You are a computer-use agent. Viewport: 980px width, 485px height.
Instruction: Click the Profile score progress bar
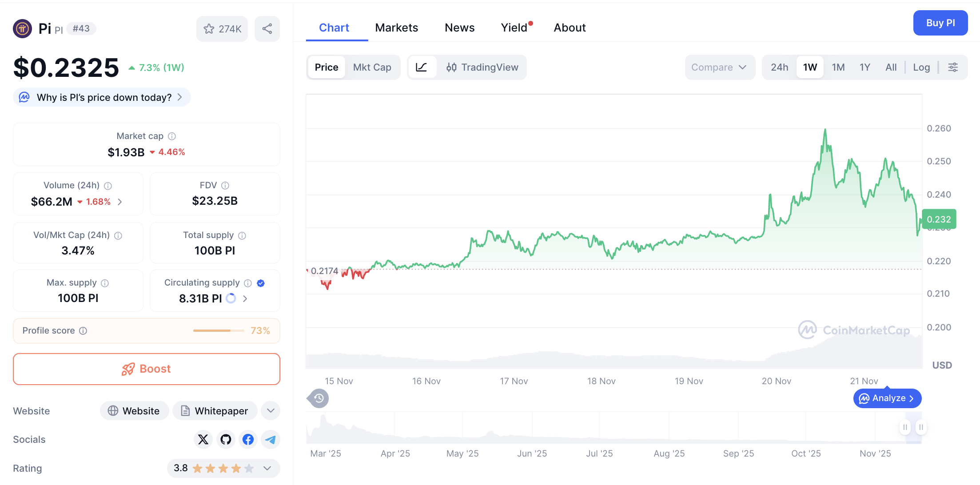pos(218,330)
